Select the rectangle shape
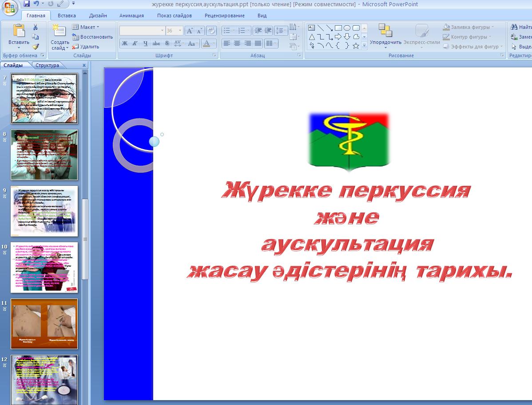Image resolution: width=532 pixels, height=405 pixels. (x=338, y=28)
